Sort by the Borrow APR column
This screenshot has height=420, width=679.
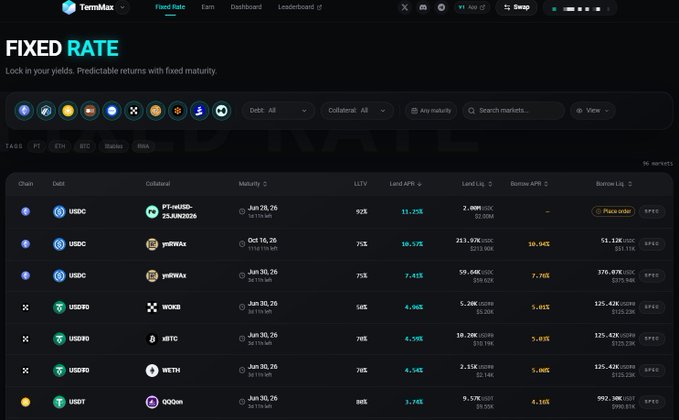coord(529,184)
